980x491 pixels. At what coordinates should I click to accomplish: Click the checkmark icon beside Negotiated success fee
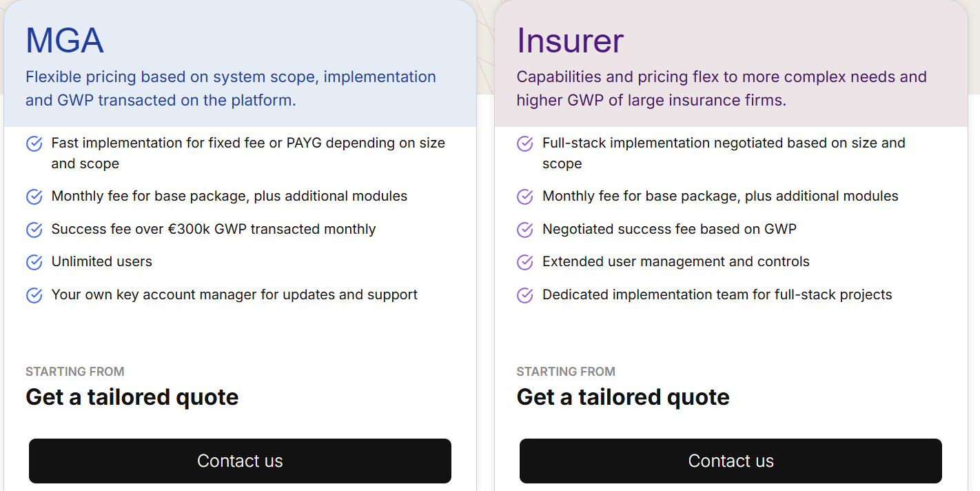[524, 230]
